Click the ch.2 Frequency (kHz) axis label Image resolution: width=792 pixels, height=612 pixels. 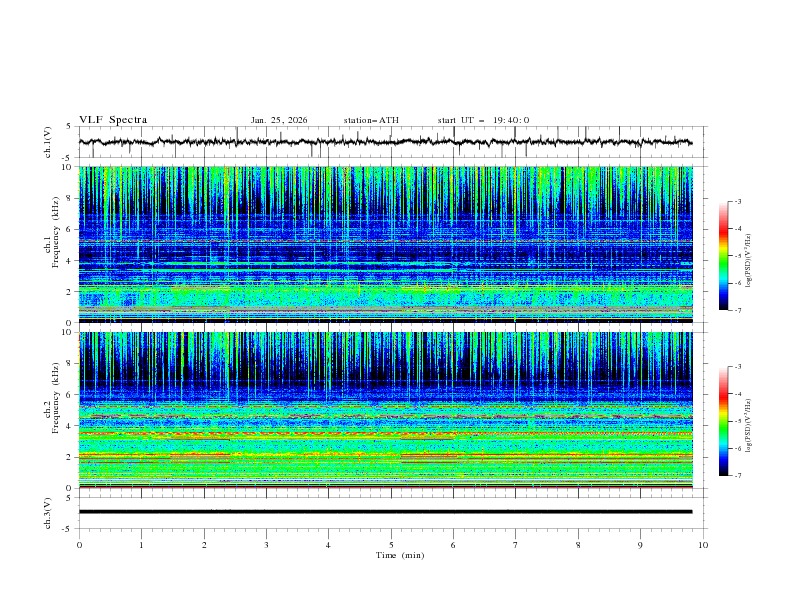(x=52, y=398)
